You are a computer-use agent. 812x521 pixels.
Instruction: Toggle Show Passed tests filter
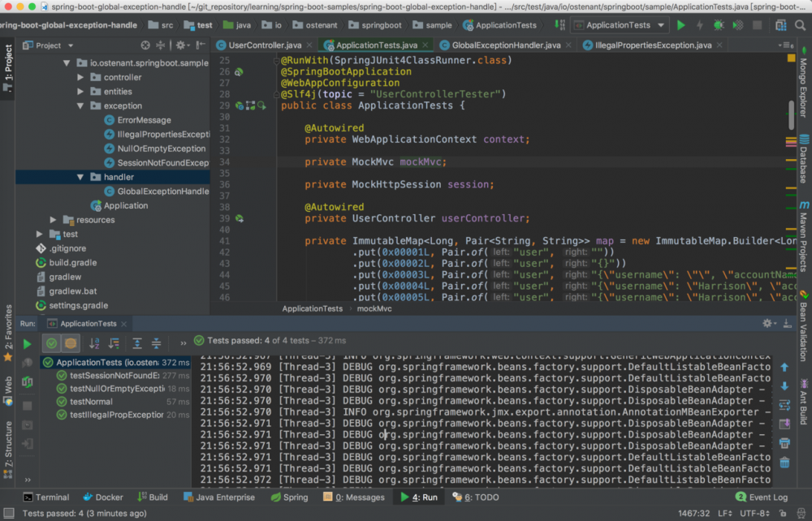pyautogui.click(x=52, y=344)
